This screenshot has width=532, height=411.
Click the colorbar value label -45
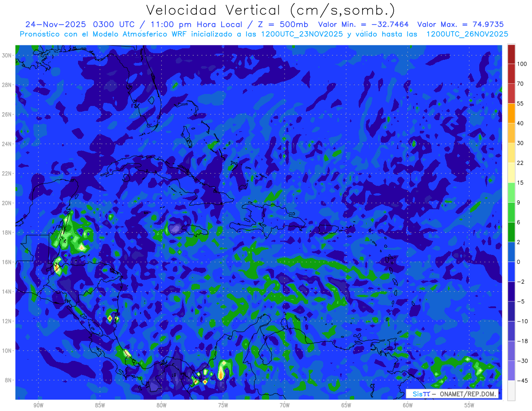click(522, 380)
